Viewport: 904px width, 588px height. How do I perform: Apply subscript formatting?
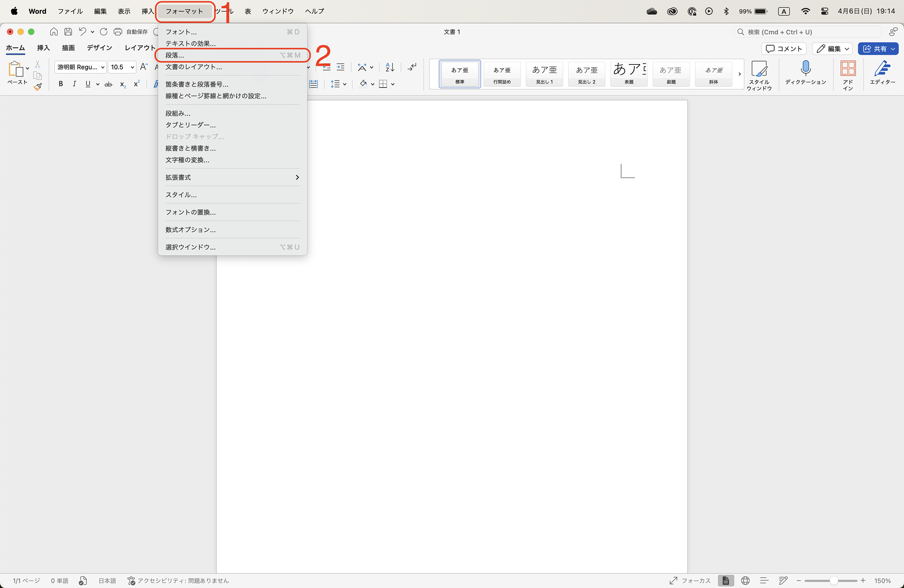pos(123,84)
